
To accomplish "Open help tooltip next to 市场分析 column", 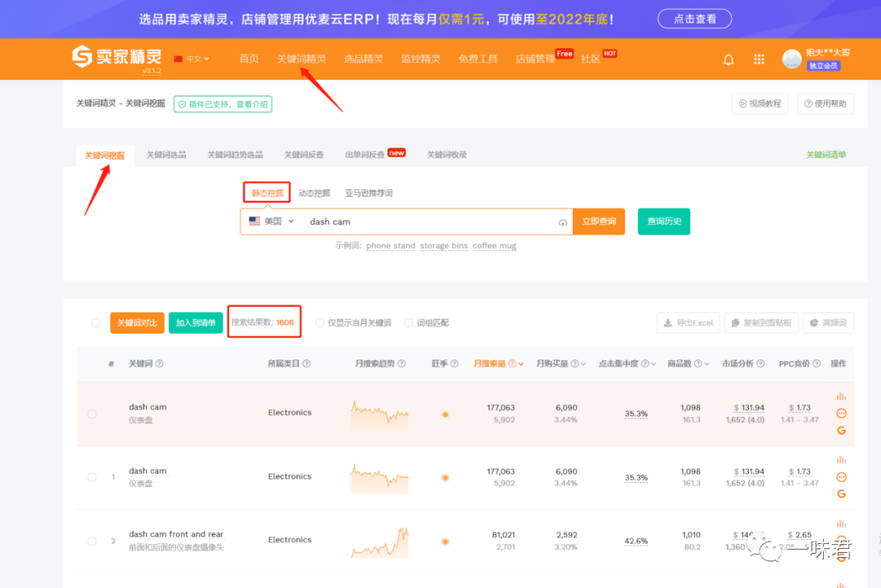I will (x=760, y=364).
